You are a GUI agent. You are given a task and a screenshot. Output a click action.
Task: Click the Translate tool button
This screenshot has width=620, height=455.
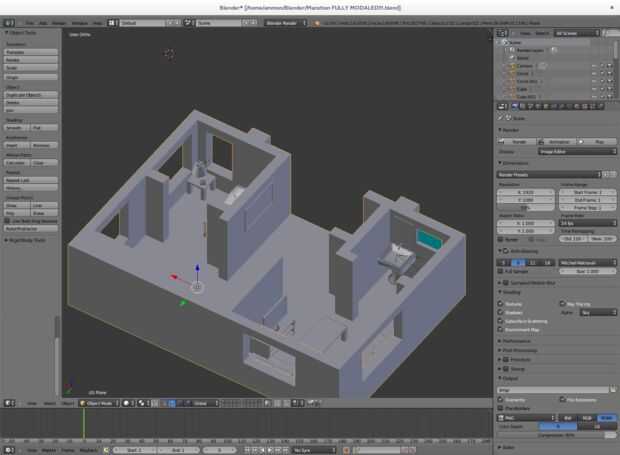[31, 52]
